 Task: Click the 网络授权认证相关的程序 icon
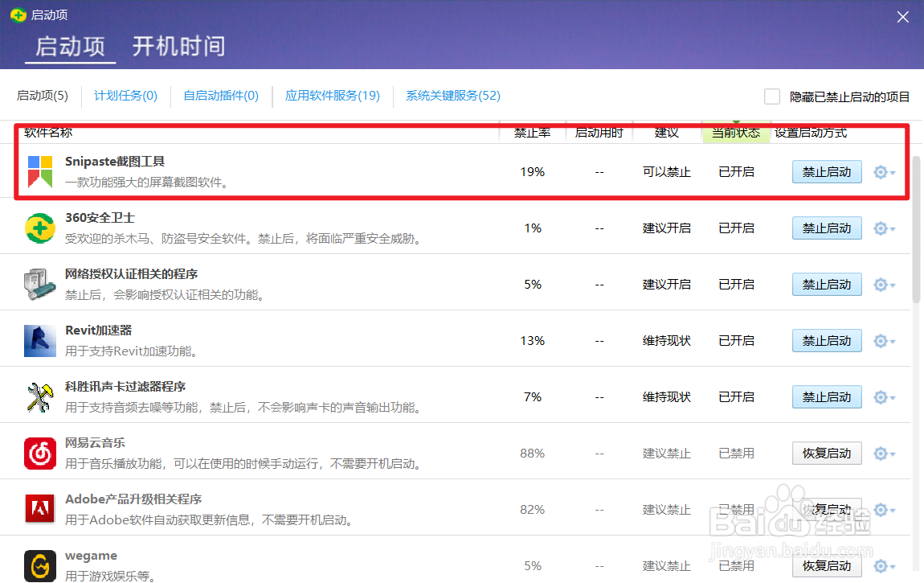(40, 284)
